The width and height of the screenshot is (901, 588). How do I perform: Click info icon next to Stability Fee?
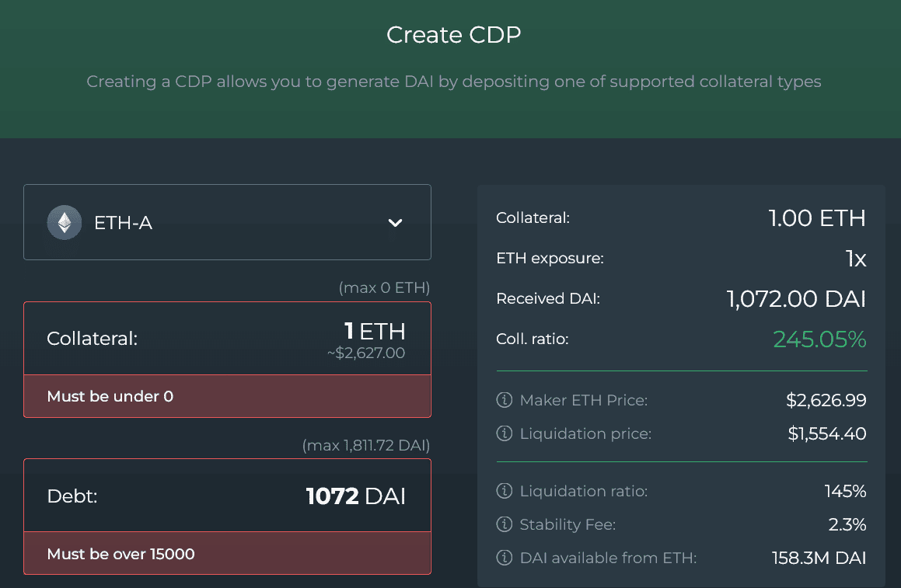[504, 524]
